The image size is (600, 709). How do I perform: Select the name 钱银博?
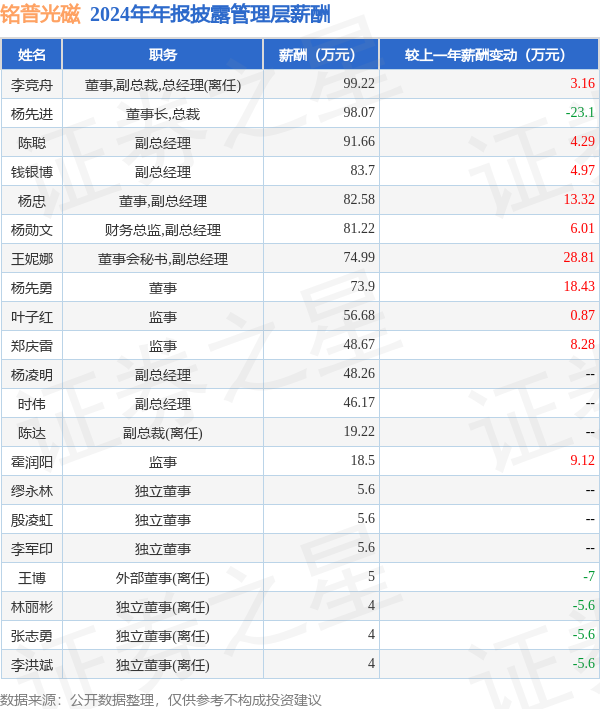click(32, 172)
